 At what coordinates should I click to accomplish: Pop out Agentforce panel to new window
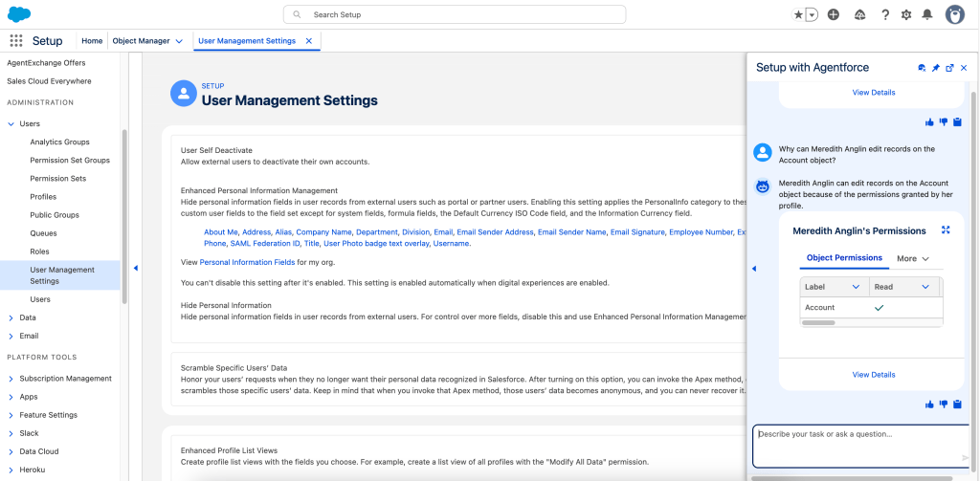950,68
